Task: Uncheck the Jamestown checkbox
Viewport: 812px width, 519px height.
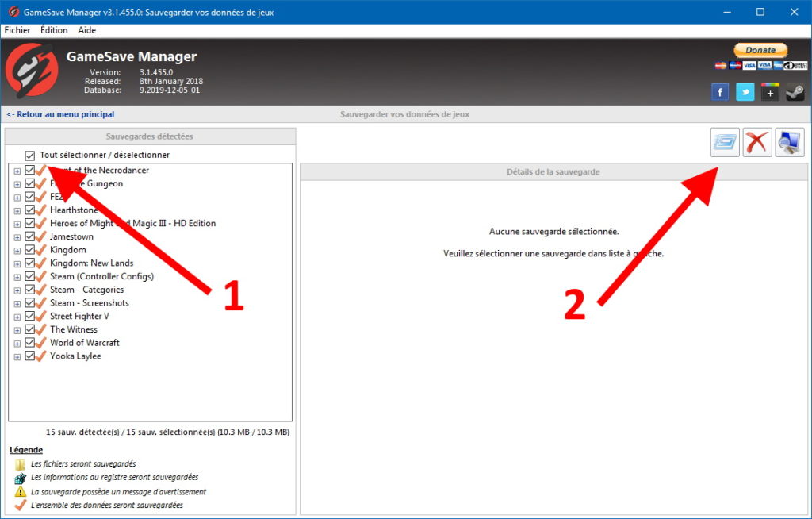Action: [x=29, y=236]
